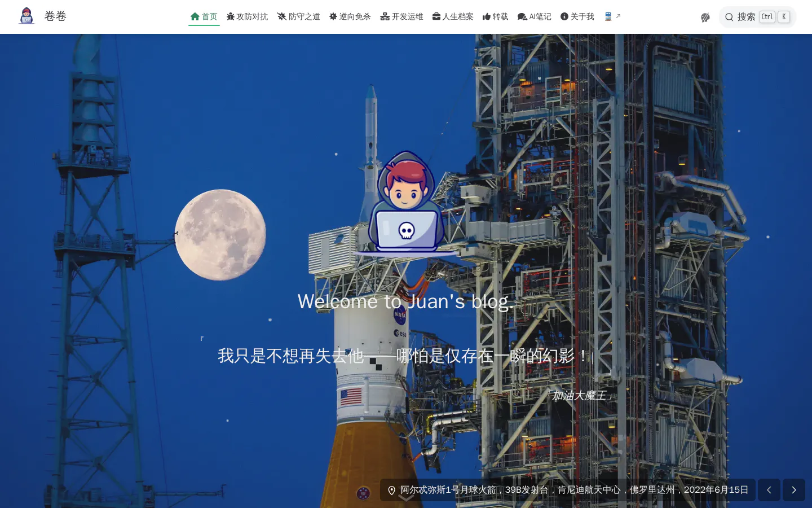Go to the 首页 home tab
This screenshot has width=812, height=508.
coord(204,16)
